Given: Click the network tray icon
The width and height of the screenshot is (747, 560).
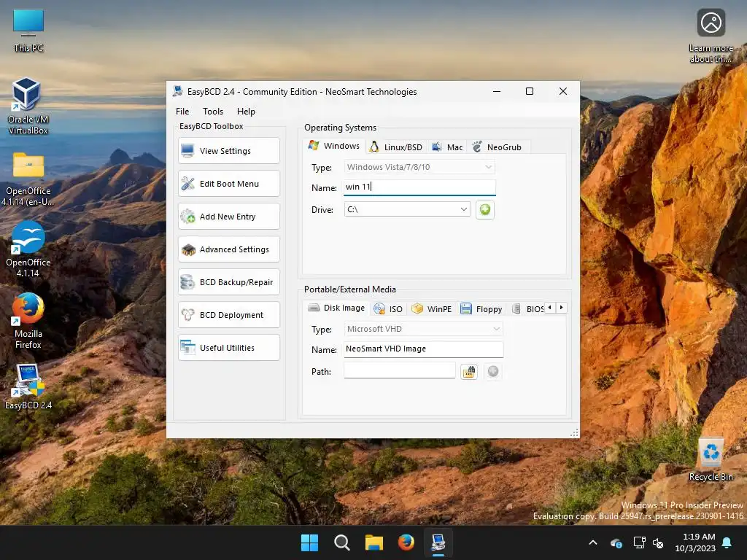Looking at the screenshot, I should click(x=639, y=542).
